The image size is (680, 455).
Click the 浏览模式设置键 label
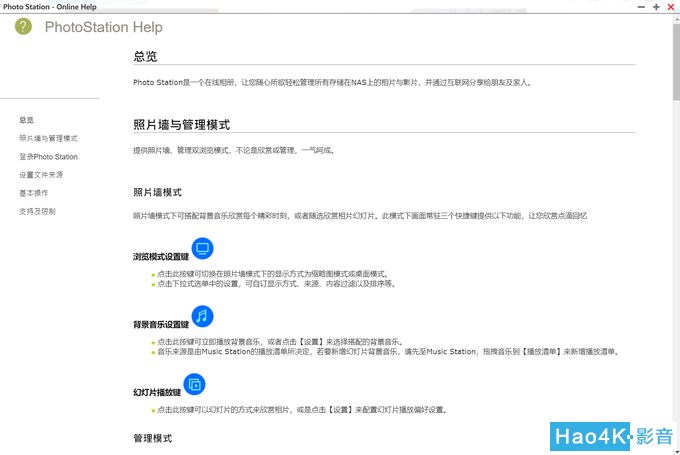161,257
